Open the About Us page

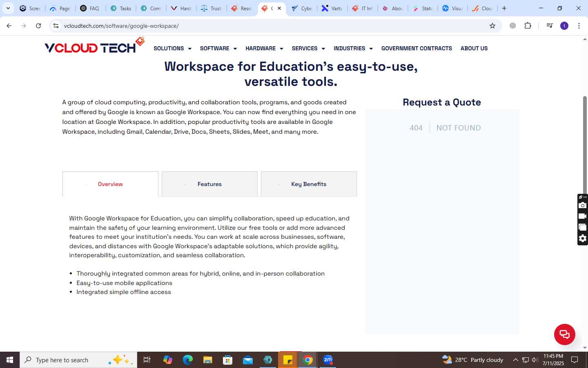pos(474,48)
